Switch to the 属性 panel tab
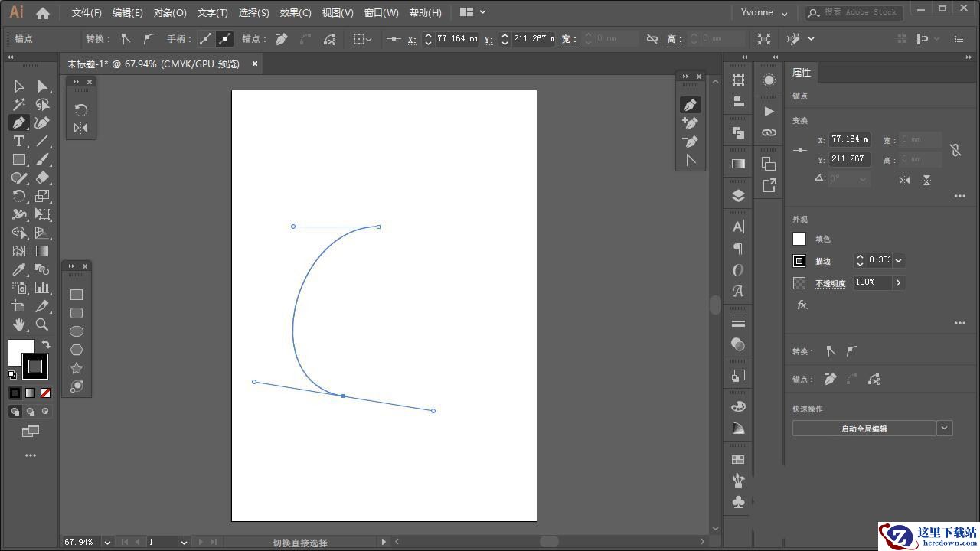 [x=802, y=72]
